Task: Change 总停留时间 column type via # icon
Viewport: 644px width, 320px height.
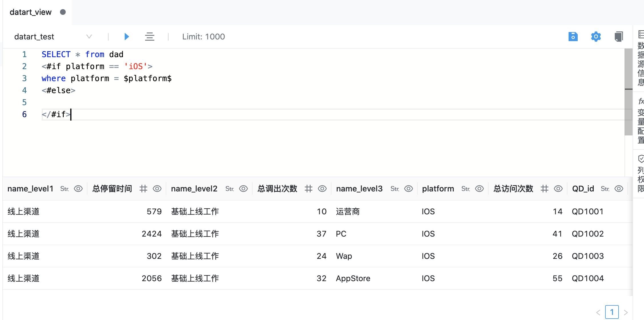Action: (143, 189)
